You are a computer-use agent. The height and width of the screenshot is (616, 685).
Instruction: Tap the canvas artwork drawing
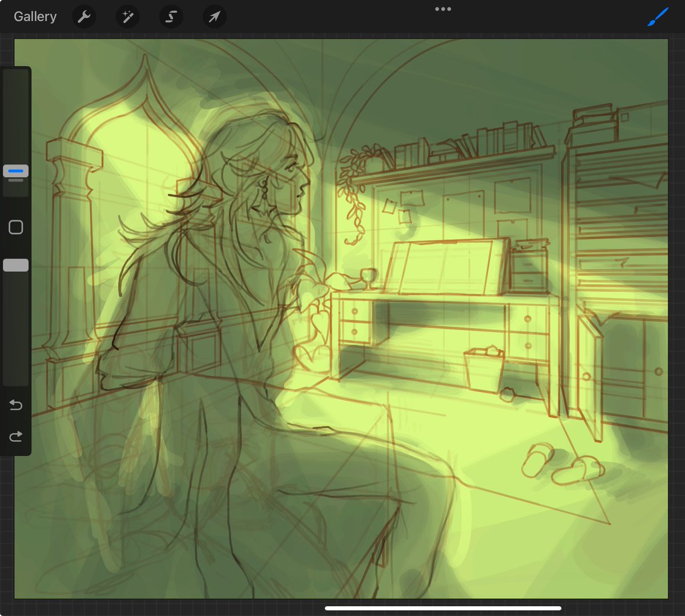pyautogui.click(x=341, y=319)
